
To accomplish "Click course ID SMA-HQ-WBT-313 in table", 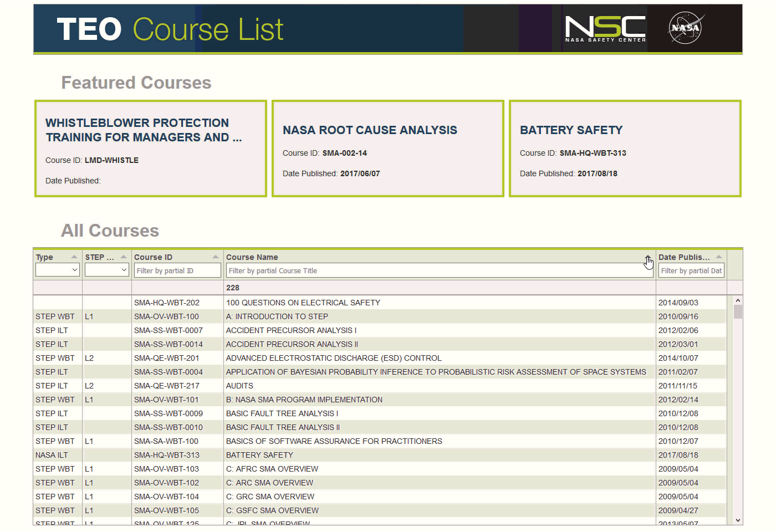I will 167,455.
